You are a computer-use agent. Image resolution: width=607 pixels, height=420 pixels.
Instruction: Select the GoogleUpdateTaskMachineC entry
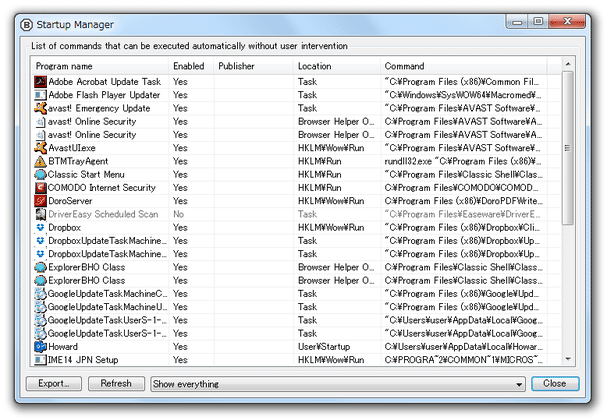tap(108, 293)
